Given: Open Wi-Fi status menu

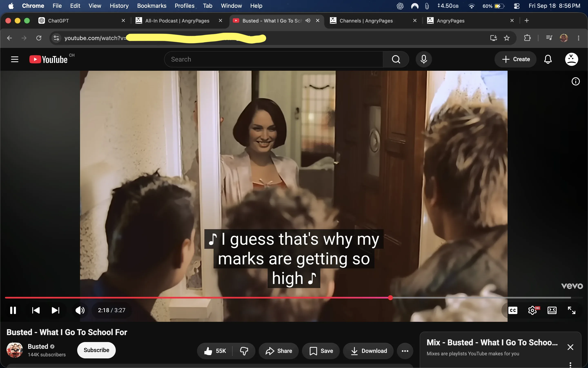Looking at the screenshot, I should click(471, 6).
